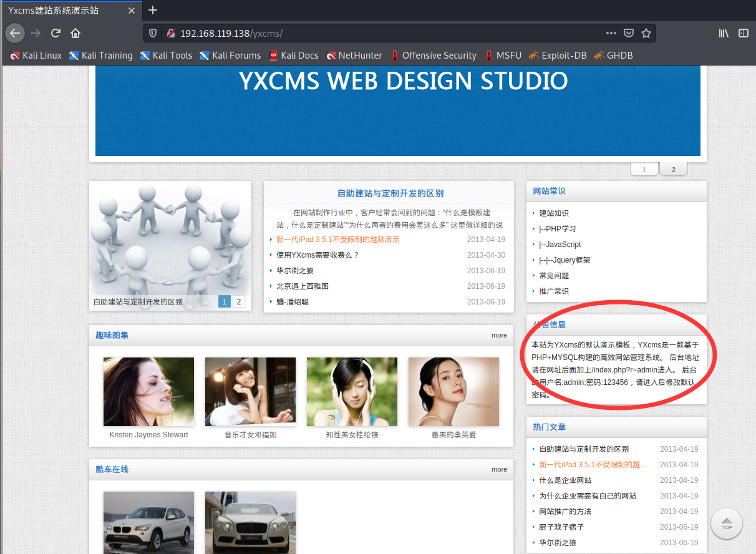The height and width of the screenshot is (554, 756).
Task: Open the white BMW car thumbnail
Action: [148, 522]
